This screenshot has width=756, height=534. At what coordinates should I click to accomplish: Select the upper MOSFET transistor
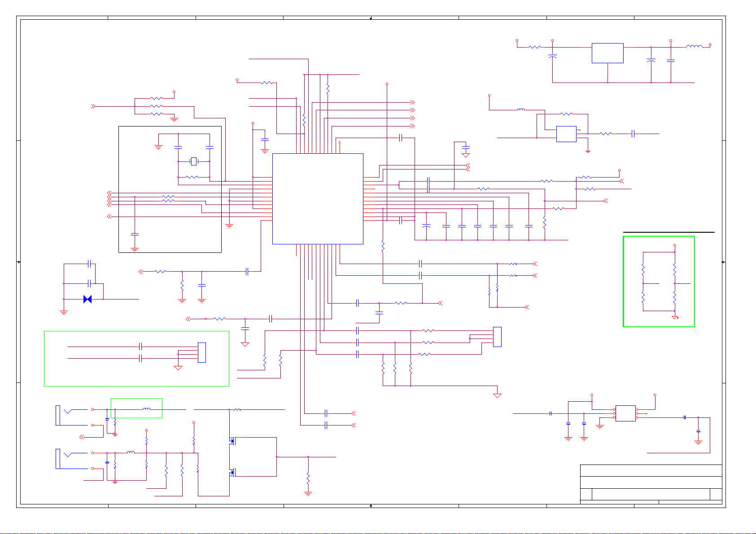point(232,441)
